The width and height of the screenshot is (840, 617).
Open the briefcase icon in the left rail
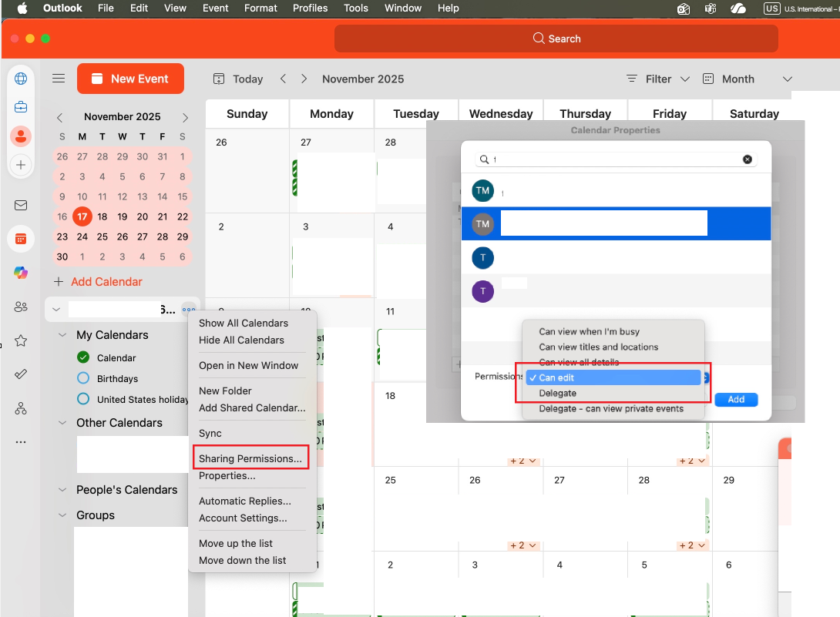pos(21,107)
